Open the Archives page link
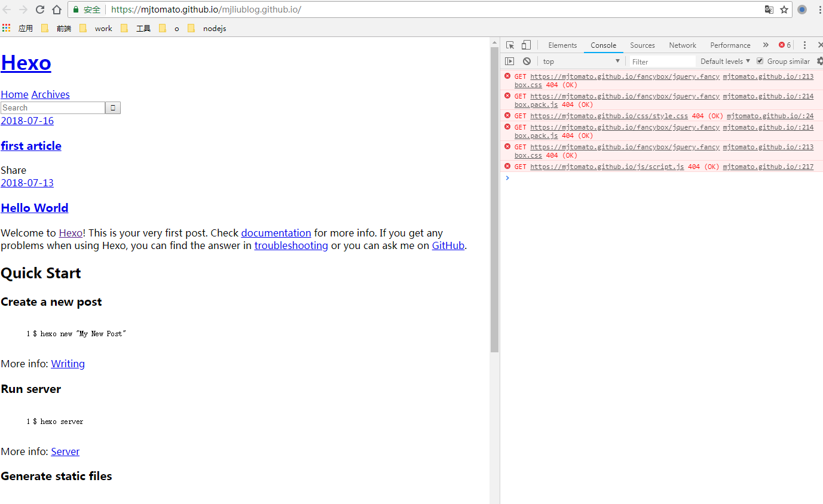Image resolution: width=823 pixels, height=504 pixels. [x=50, y=94]
